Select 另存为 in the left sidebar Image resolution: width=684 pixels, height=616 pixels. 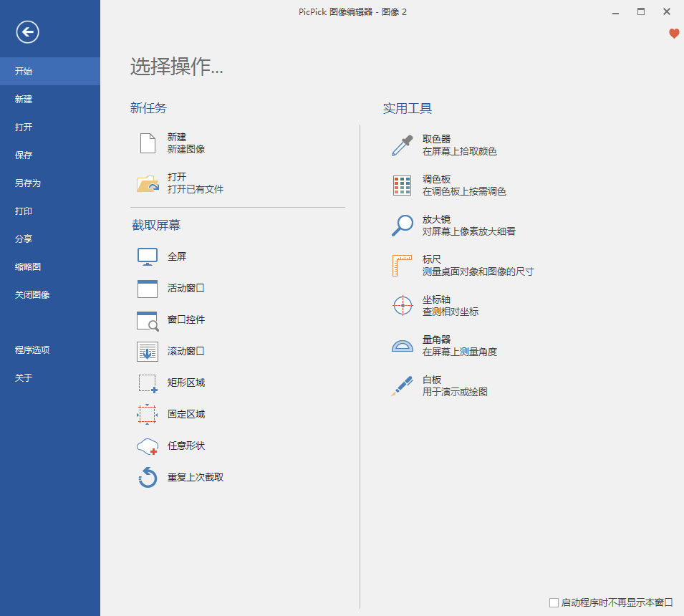(28, 183)
